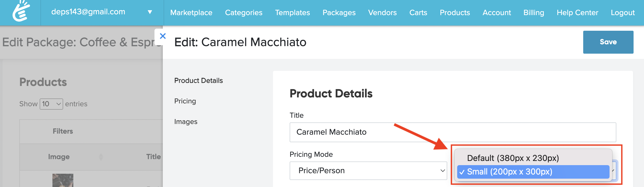View Carts from the top navigation
This screenshot has height=187, width=644.
(x=418, y=13)
